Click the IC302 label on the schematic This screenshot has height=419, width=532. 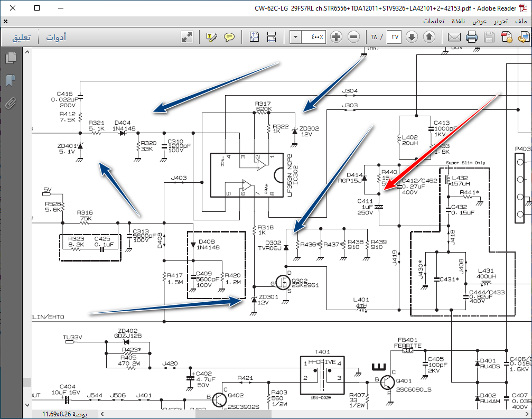295,175
